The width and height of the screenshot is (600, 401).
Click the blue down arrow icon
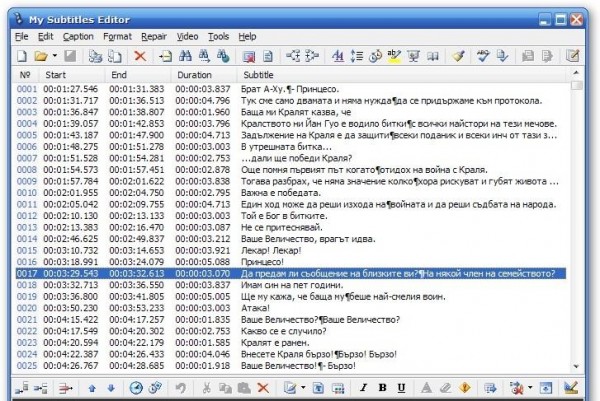(x=111, y=388)
